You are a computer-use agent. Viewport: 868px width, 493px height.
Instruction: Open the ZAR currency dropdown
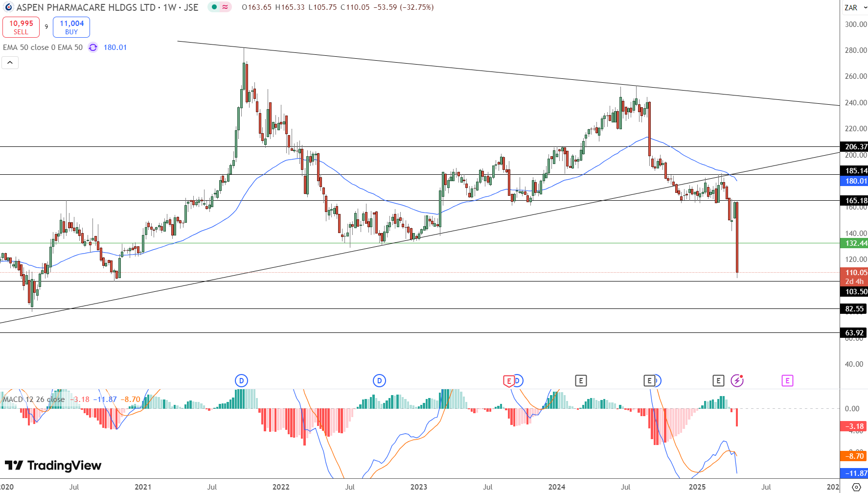(x=855, y=7)
